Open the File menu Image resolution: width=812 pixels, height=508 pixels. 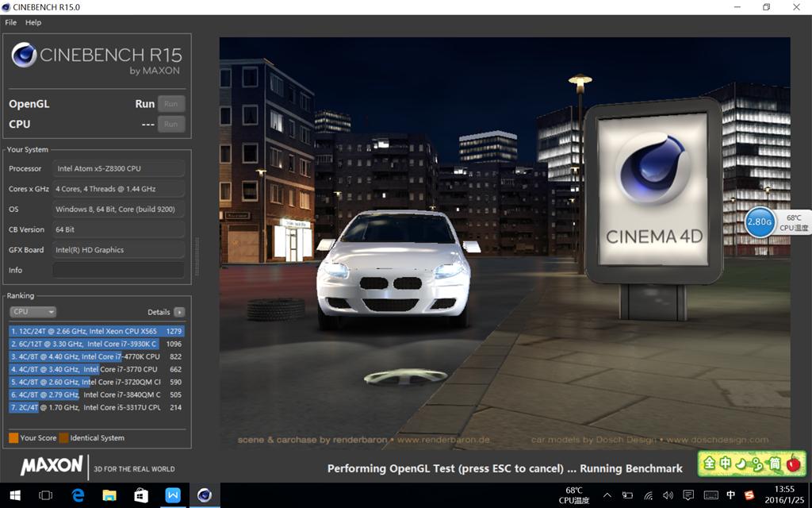tap(11, 22)
